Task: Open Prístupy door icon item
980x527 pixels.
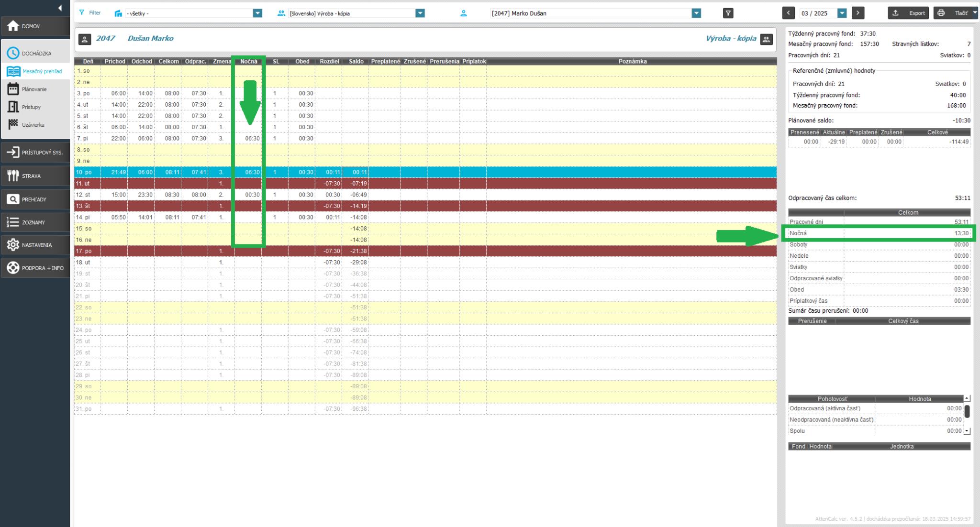Action: [x=13, y=107]
